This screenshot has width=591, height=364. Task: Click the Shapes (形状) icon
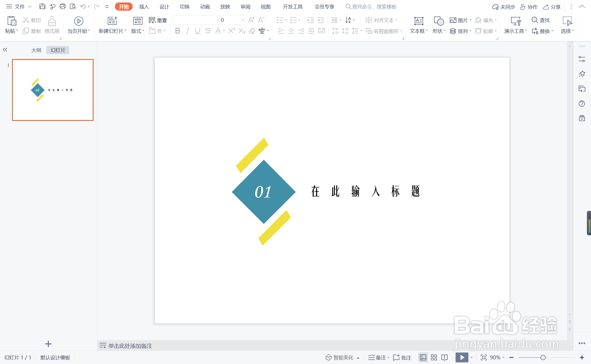coord(439,21)
